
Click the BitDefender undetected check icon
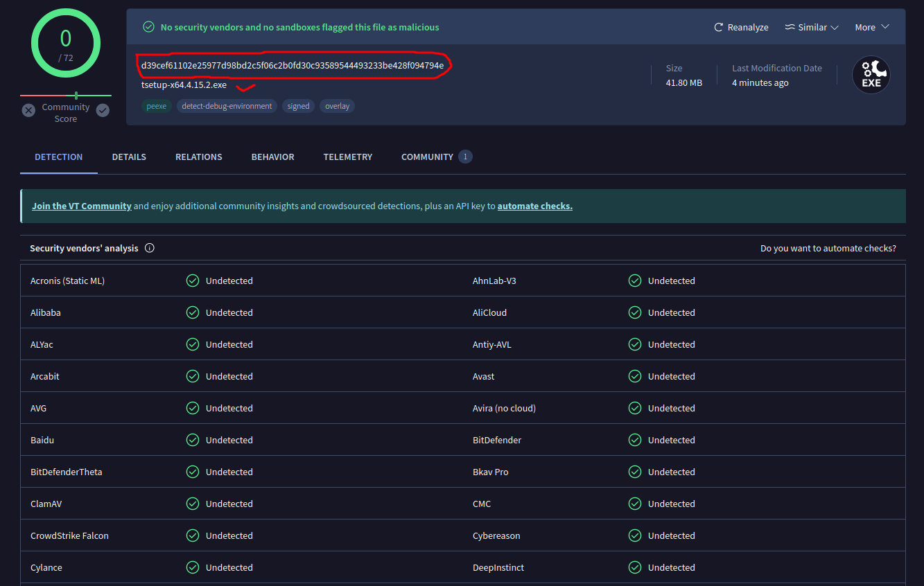point(635,440)
